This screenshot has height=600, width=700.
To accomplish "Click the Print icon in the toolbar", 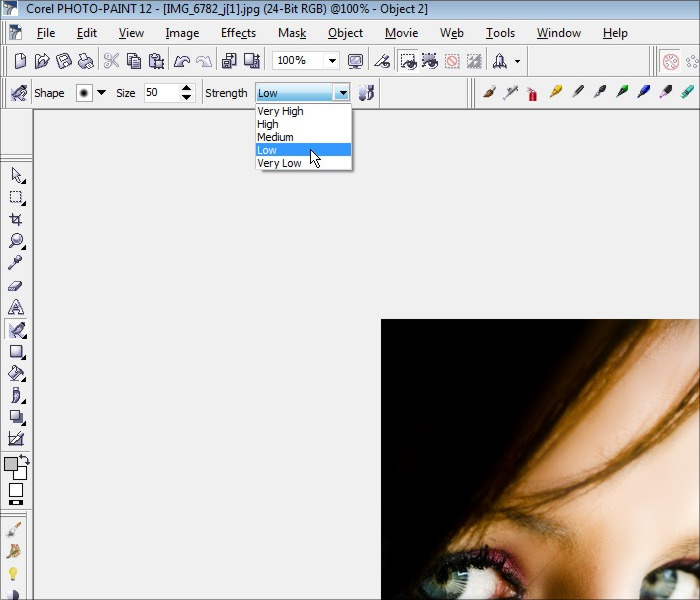I will pos(85,61).
